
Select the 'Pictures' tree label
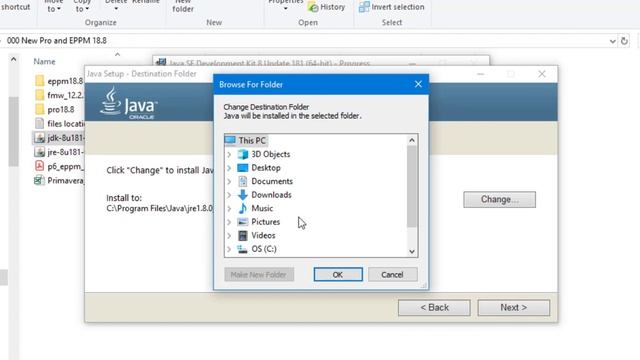(266, 222)
